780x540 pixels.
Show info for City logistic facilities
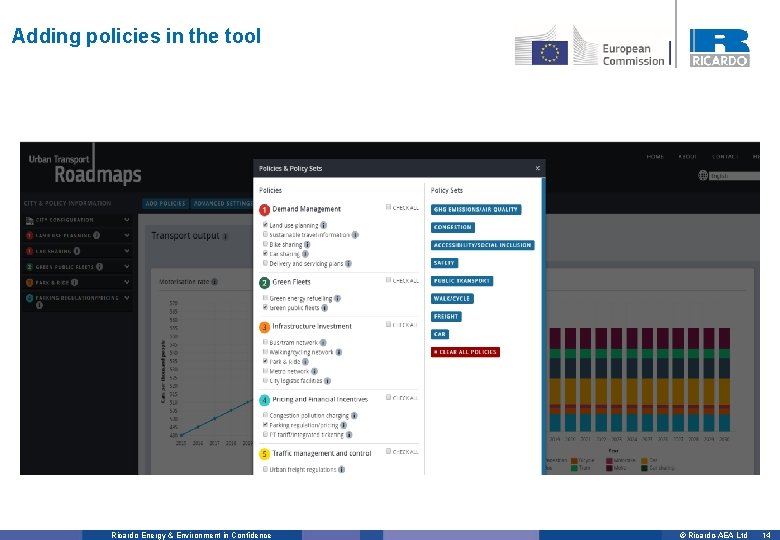click(x=327, y=381)
